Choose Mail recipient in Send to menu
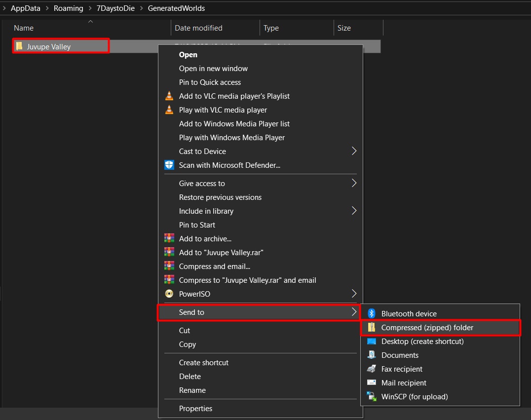This screenshot has width=531, height=420. (404, 383)
